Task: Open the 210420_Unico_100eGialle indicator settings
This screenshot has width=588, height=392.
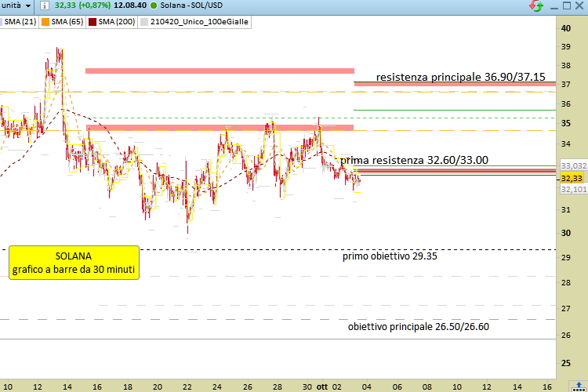Action: 199,22
